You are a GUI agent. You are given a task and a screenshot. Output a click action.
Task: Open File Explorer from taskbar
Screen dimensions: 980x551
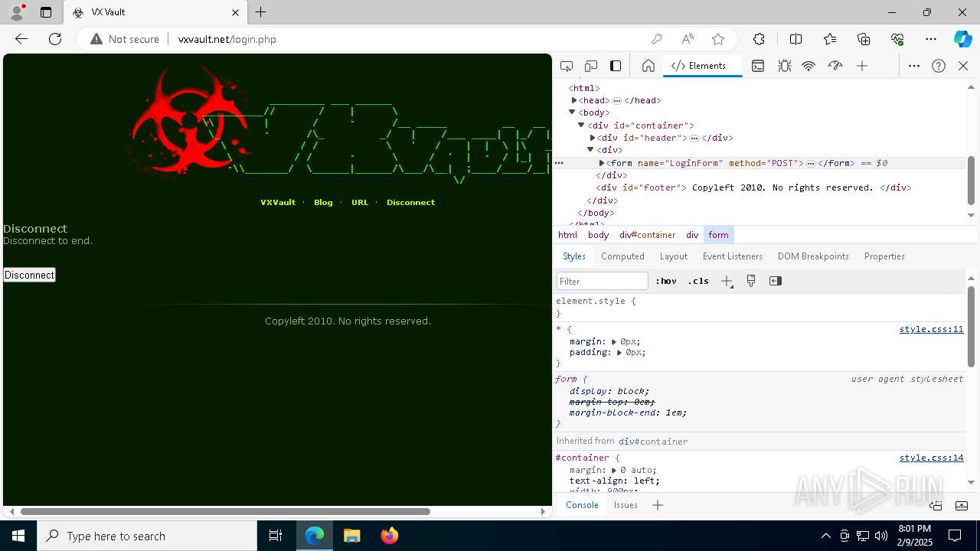(x=352, y=536)
